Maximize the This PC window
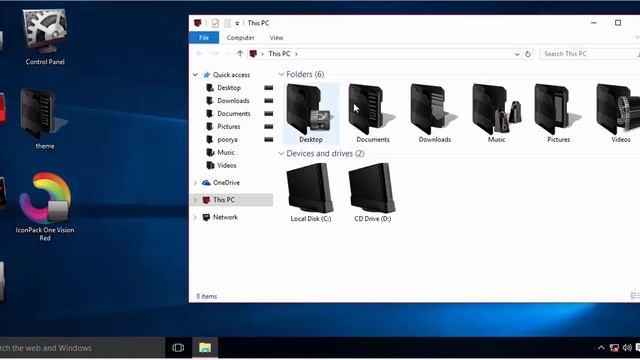640x360 pixels. pyautogui.click(x=618, y=23)
